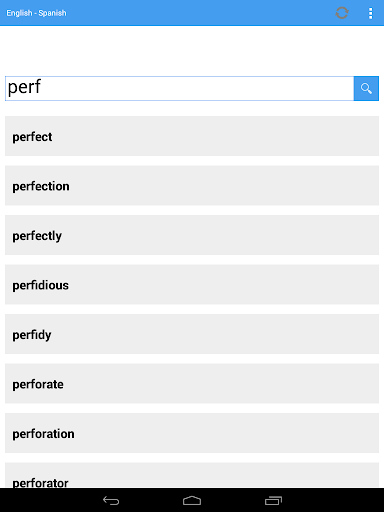Open the three-dot overflow menu

point(370,13)
